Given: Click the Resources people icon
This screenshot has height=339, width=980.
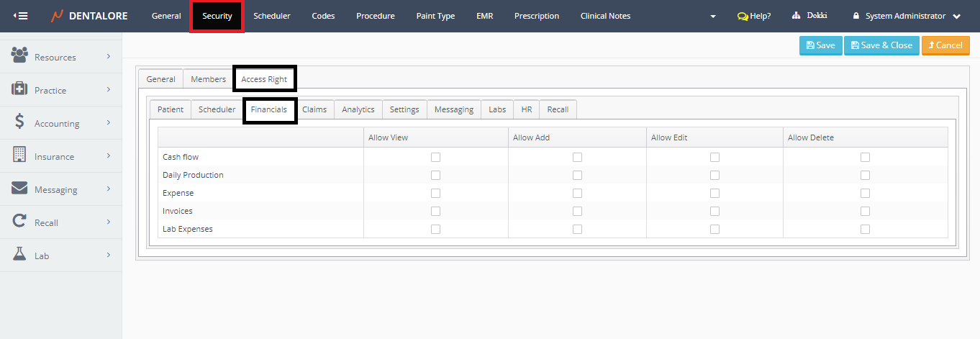Looking at the screenshot, I should pos(20,55).
